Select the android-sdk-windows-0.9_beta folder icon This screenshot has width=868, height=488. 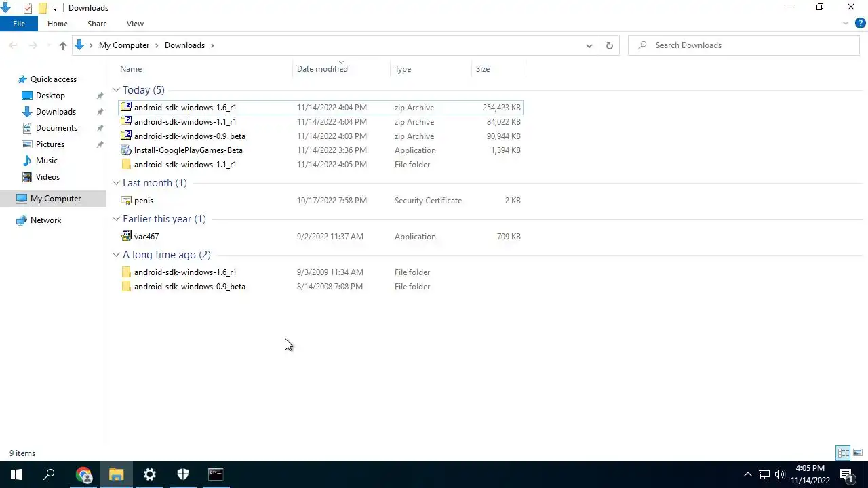(125, 286)
